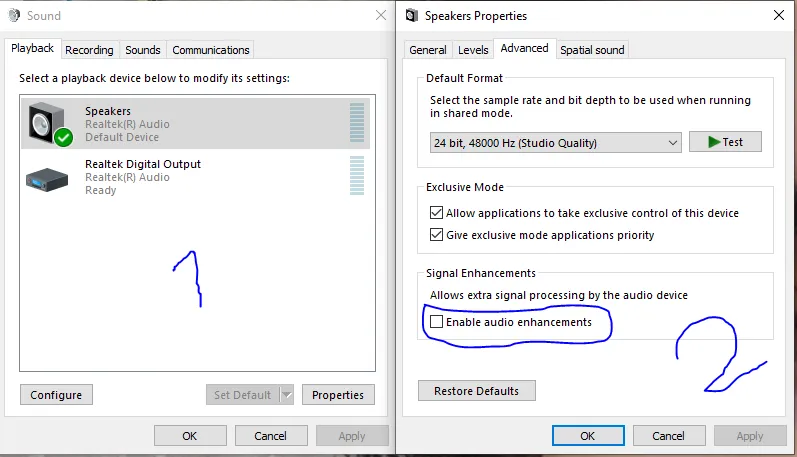This screenshot has width=797, height=457.
Task: Click the Sound window title icon
Action: point(13,16)
